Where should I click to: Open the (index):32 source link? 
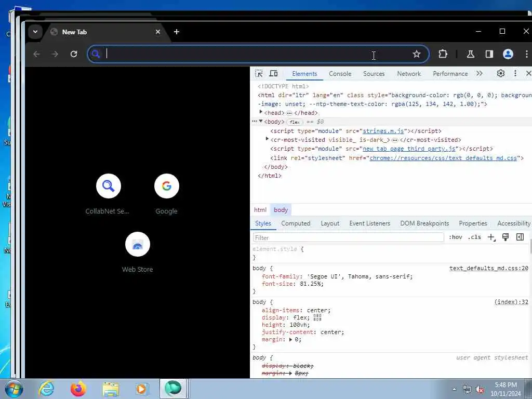(x=511, y=302)
